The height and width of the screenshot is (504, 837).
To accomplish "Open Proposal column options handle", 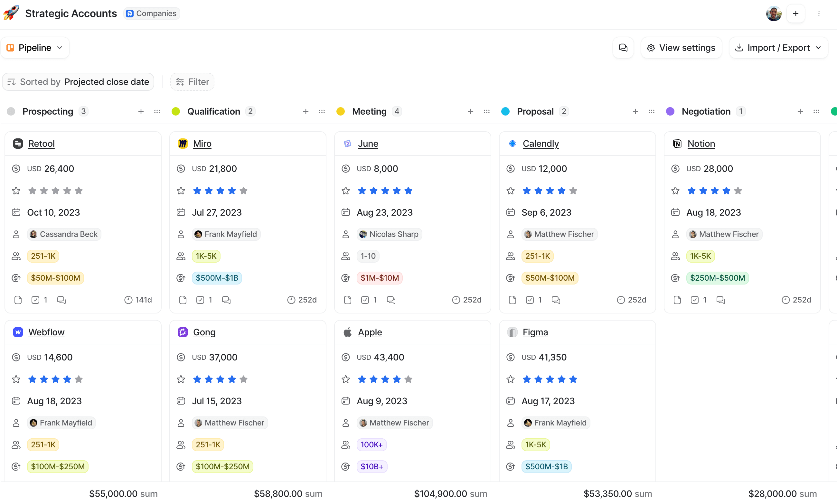I will tap(651, 111).
